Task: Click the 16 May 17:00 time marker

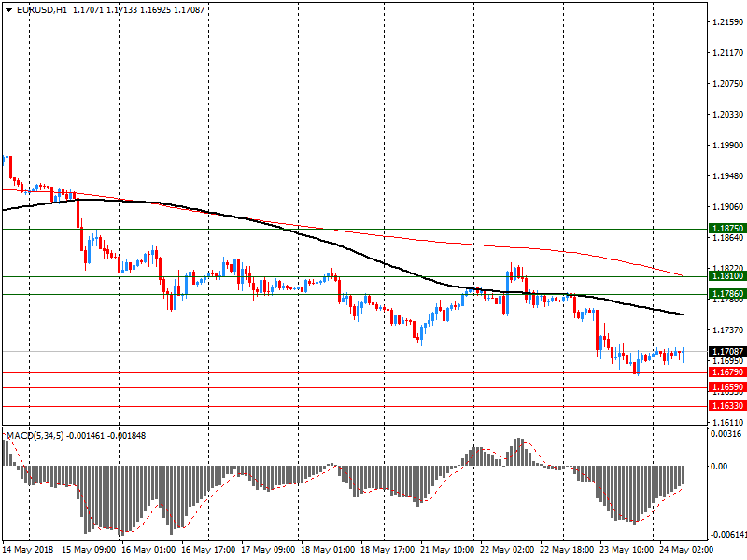Action: (x=208, y=550)
